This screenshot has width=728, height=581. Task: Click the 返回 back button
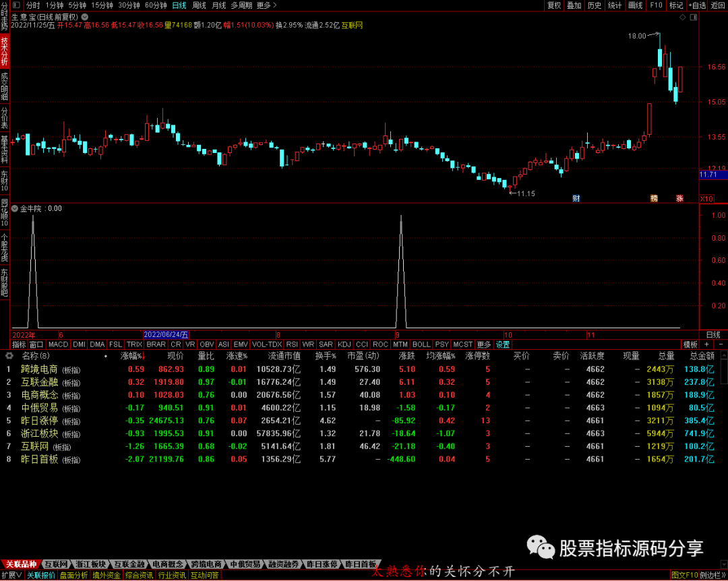tap(718, 5)
